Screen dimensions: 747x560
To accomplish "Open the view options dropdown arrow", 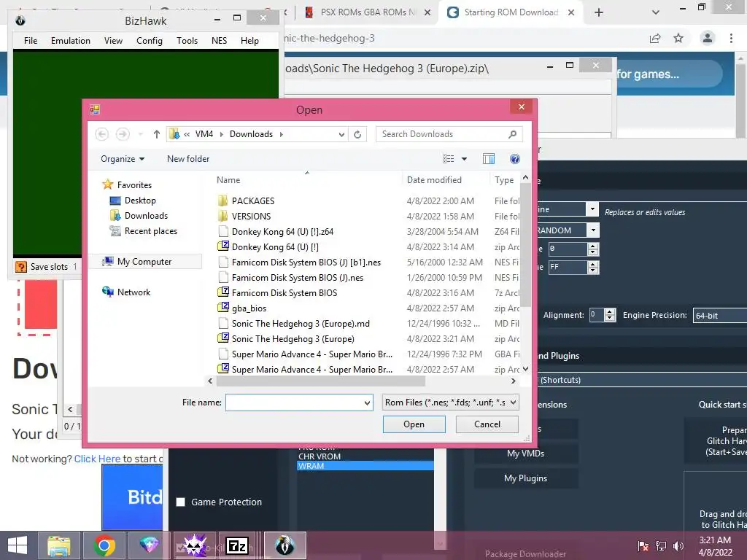I will [x=464, y=159].
